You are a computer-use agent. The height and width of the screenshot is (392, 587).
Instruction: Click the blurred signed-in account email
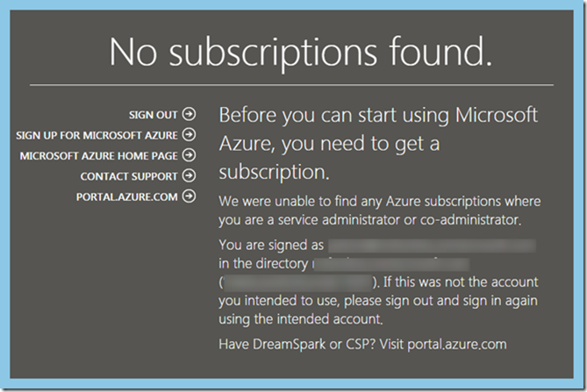pyautogui.click(x=432, y=246)
